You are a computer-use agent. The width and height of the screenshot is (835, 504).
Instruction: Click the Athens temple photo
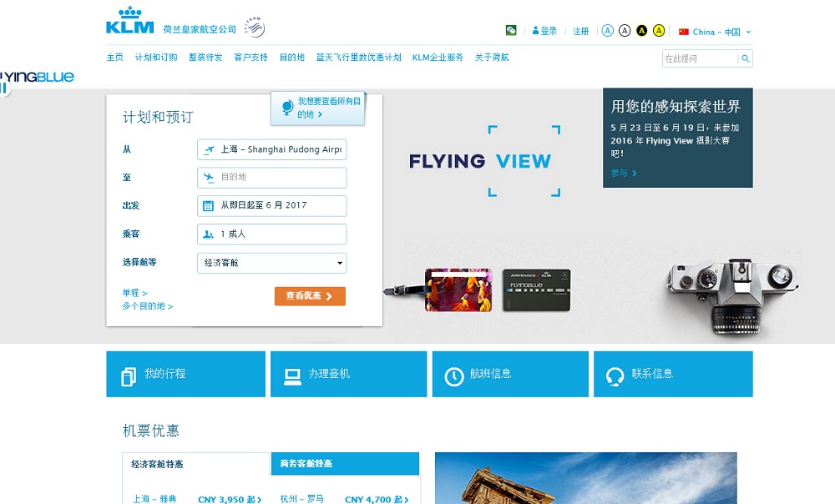[x=586, y=478]
